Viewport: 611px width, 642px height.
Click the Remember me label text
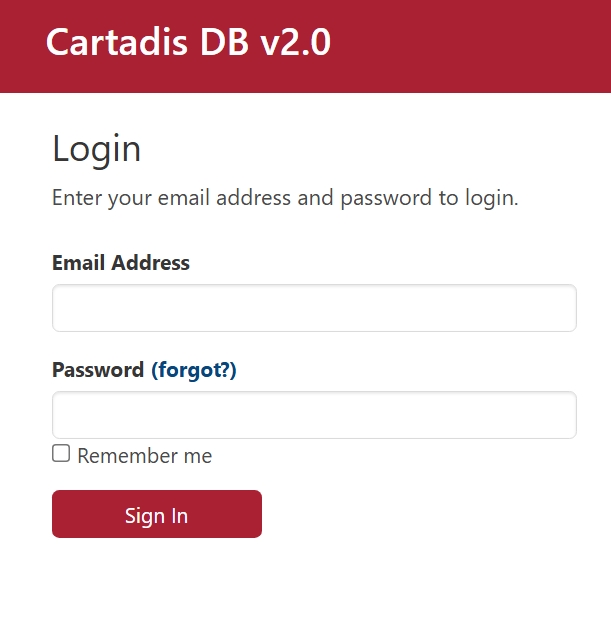point(144,456)
